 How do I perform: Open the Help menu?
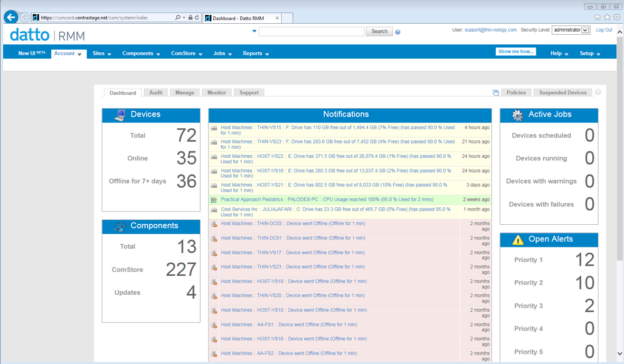coord(559,53)
